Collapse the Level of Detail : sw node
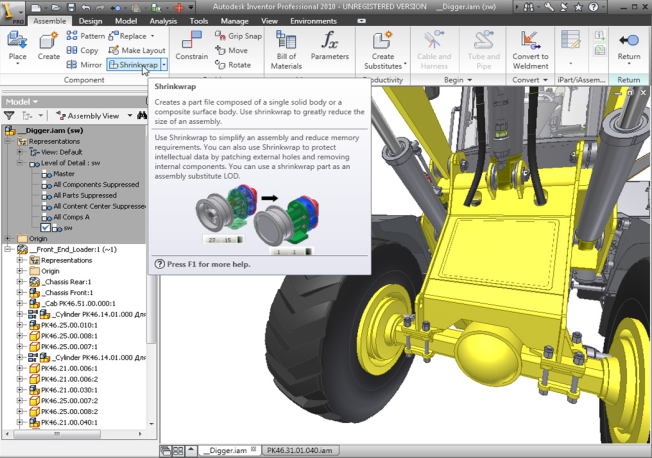This screenshot has width=652, height=458. (x=20, y=163)
